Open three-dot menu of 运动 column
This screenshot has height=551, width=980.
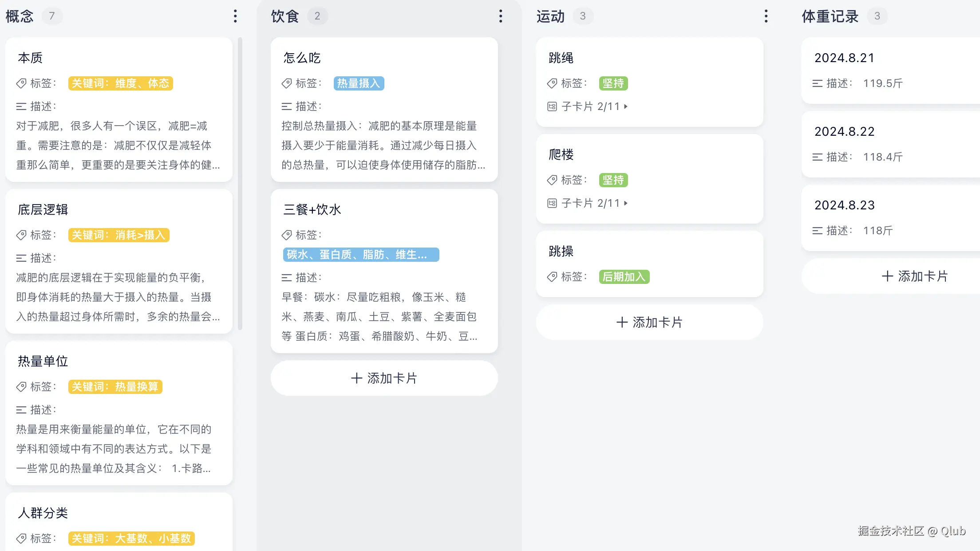766,16
